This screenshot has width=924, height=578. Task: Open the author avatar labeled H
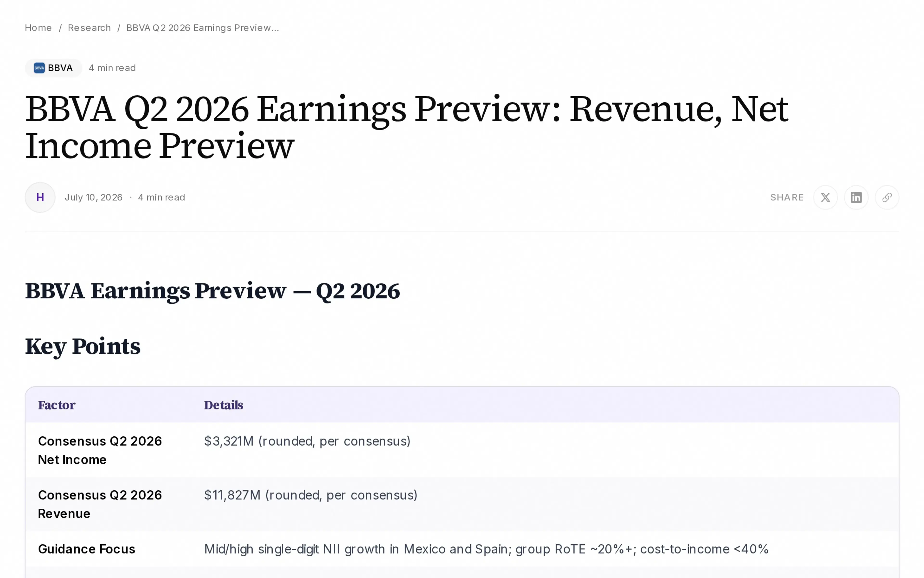tap(40, 197)
